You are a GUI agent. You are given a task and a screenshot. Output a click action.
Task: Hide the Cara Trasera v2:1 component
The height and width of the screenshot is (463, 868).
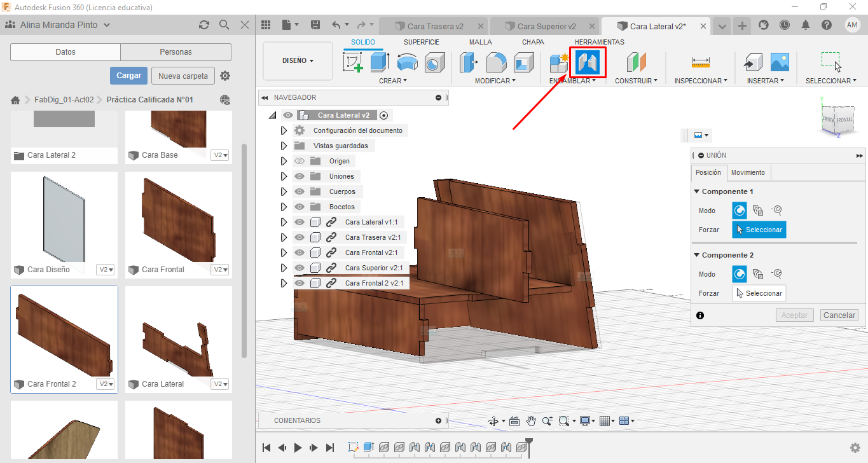[x=300, y=237]
